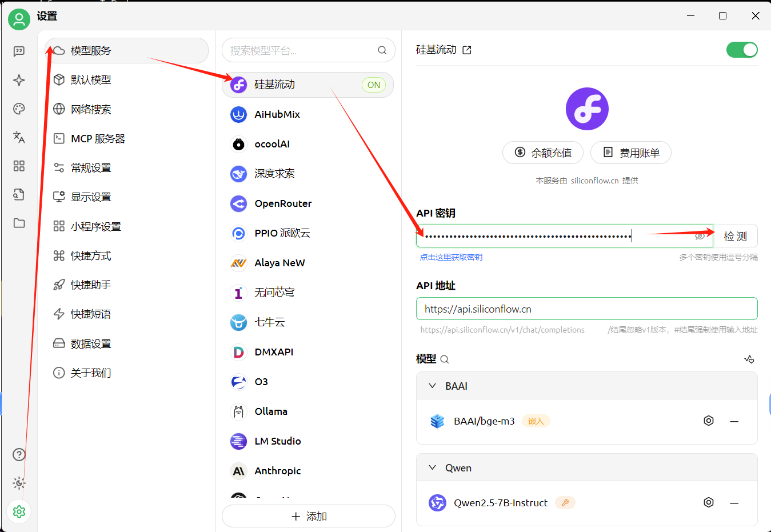Open 网络搜索 settings section

(x=126, y=109)
